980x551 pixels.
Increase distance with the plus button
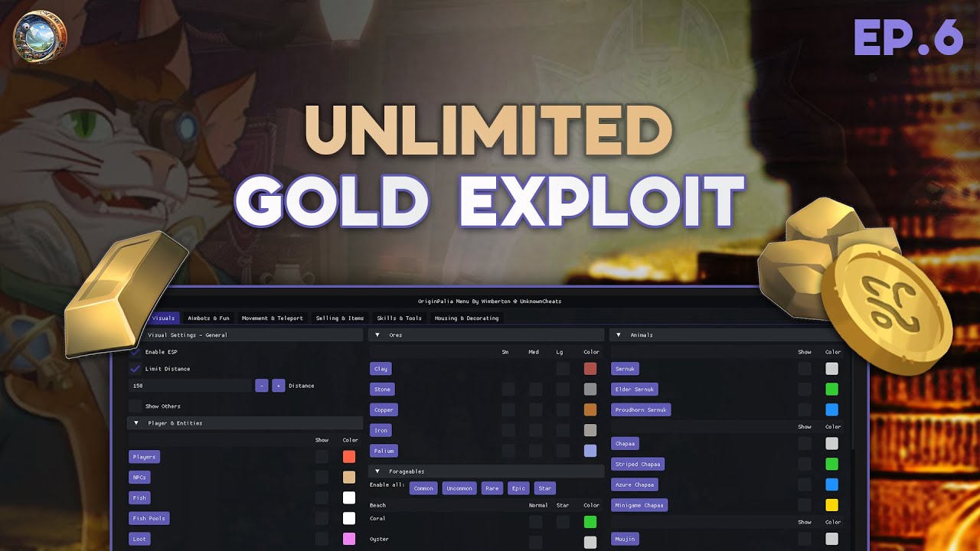279,386
